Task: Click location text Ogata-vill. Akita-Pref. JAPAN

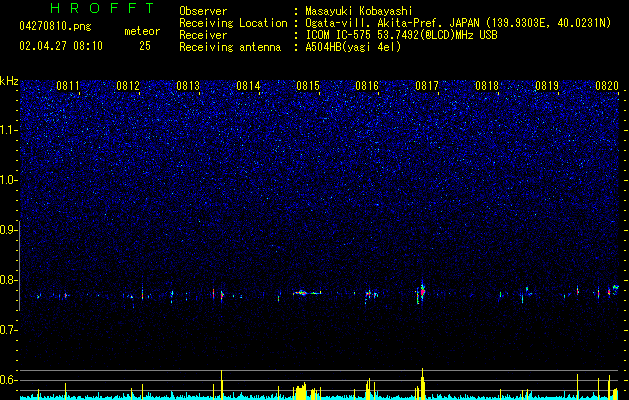Action: point(392,23)
